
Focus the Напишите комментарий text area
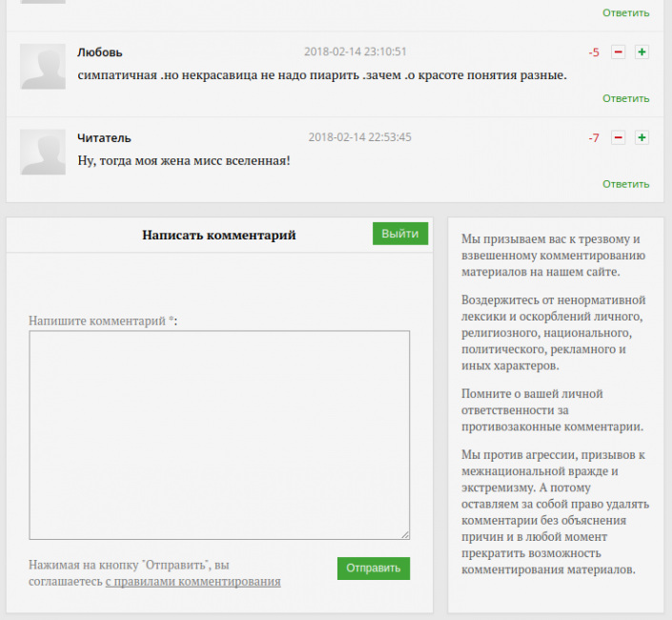[219, 435]
